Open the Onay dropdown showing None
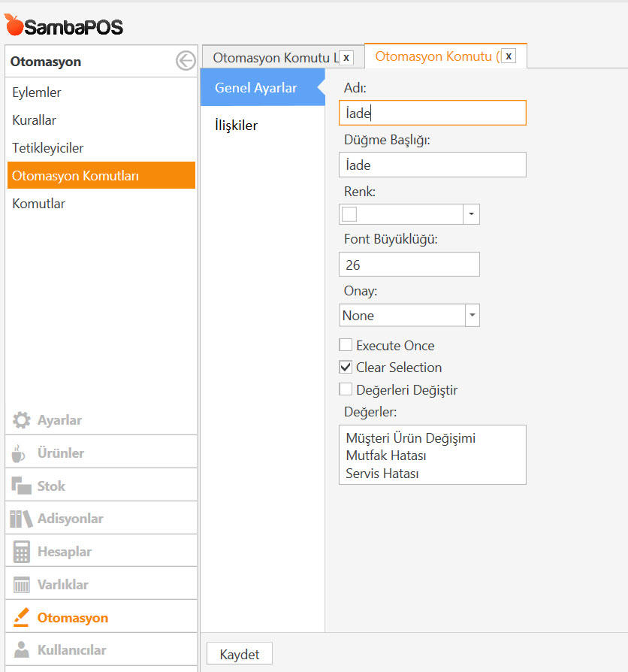The image size is (628, 672). click(471, 316)
